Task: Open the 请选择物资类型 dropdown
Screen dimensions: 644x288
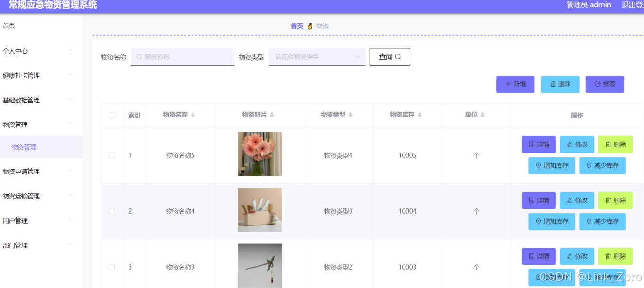Action: click(x=317, y=57)
